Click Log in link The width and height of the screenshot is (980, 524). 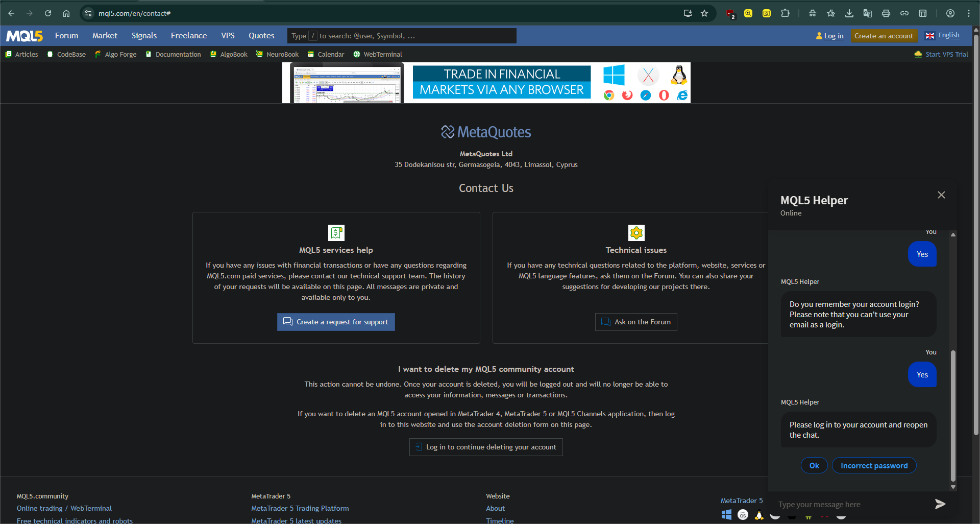coord(829,36)
